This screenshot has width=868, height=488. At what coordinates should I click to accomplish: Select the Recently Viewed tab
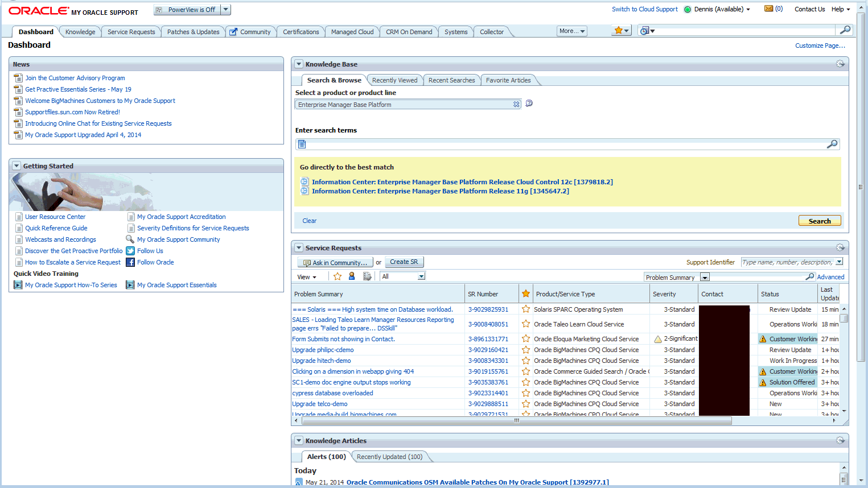395,80
